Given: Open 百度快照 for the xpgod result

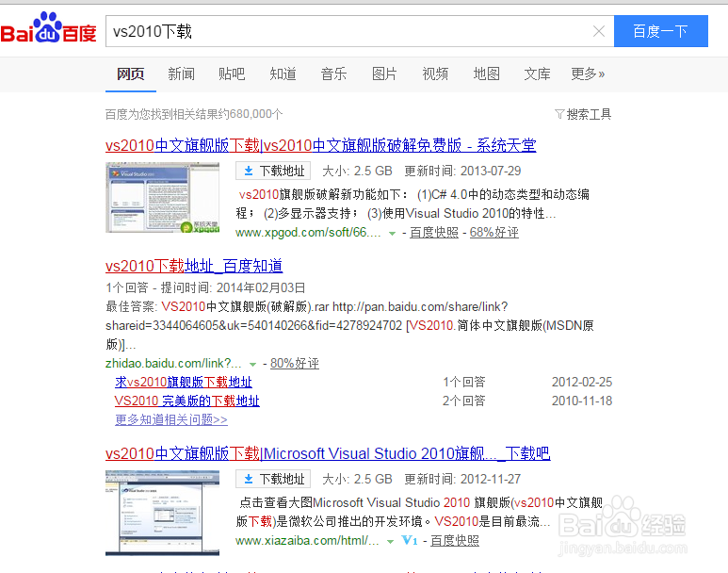Looking at the screenshot, I should coord(434,233).
